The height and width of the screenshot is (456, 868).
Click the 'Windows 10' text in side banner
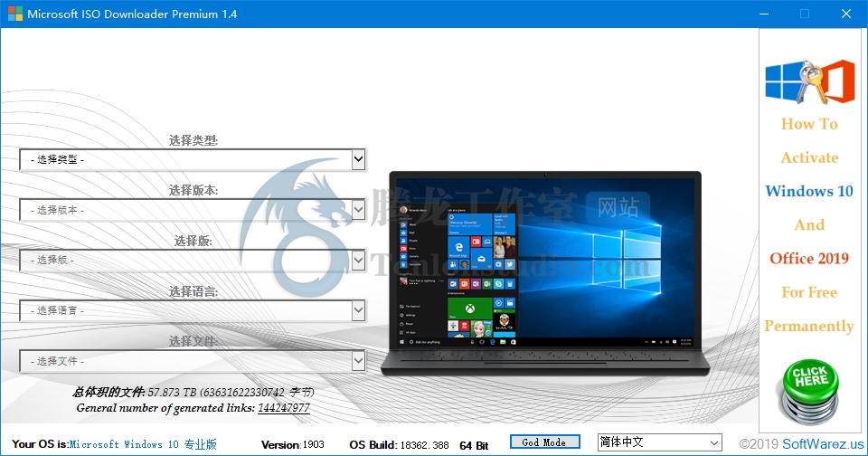tap(809, 191)
